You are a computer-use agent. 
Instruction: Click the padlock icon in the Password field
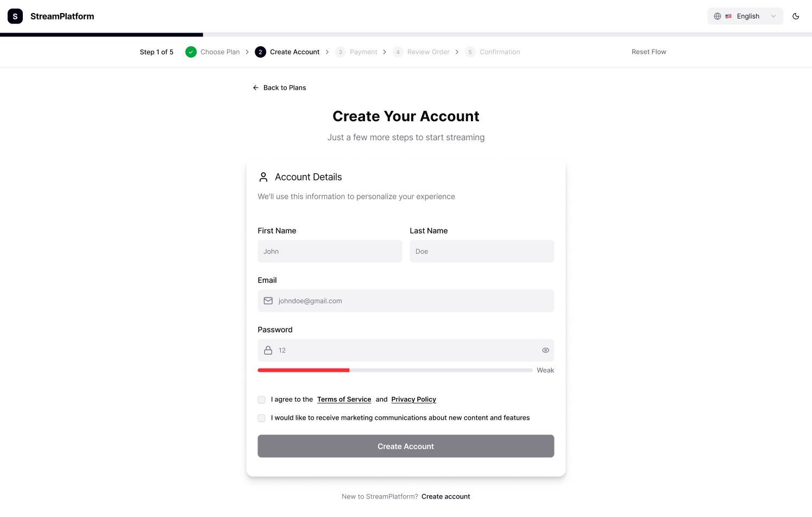(268, 350)
